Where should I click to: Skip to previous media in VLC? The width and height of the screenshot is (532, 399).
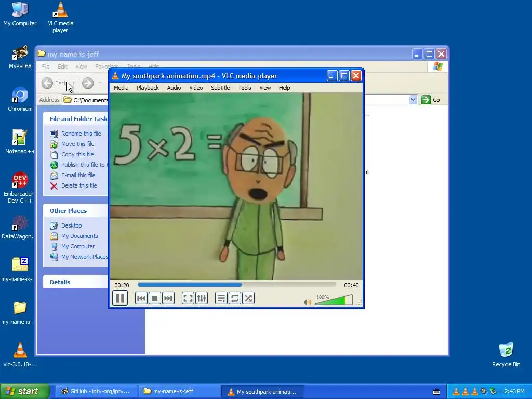pos(141,298)
